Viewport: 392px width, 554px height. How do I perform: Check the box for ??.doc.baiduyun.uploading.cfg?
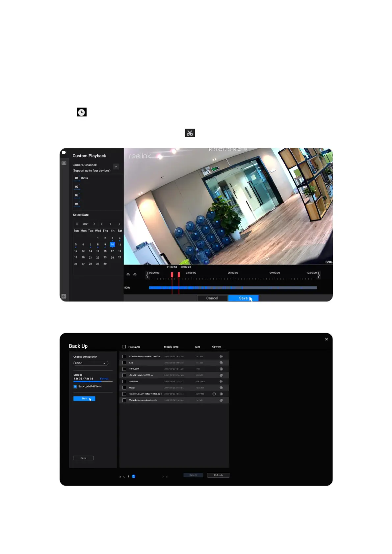[x=124, y=400]
